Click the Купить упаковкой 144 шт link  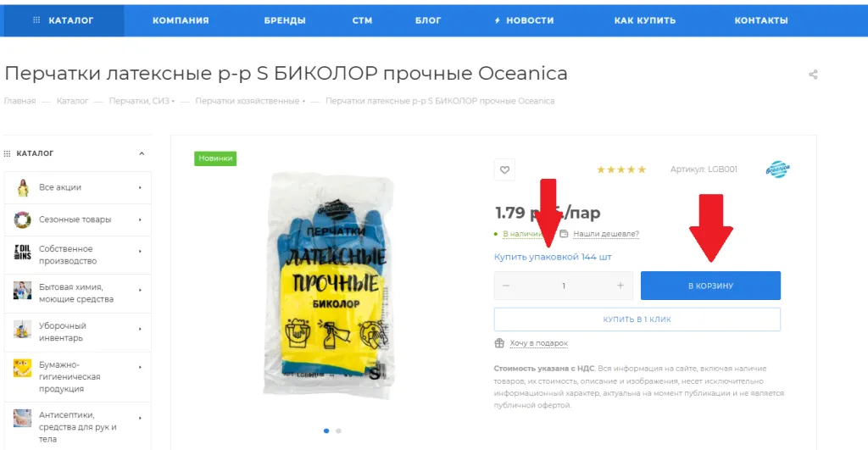pos(553,257)
